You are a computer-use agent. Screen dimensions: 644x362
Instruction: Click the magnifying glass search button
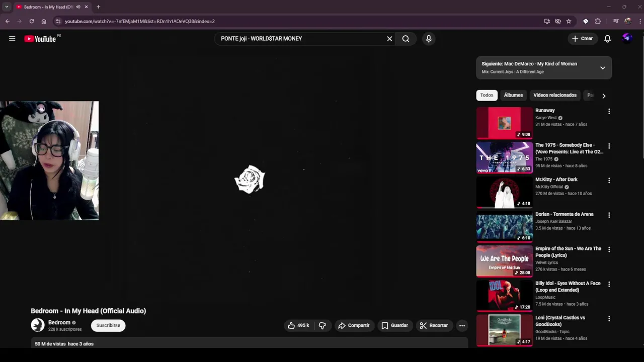tap(406, 39)
